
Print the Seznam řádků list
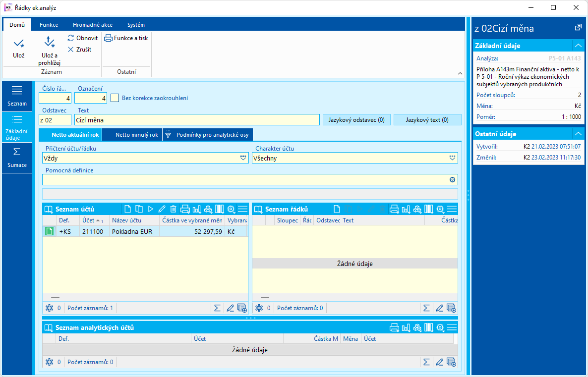pos(394,209)
